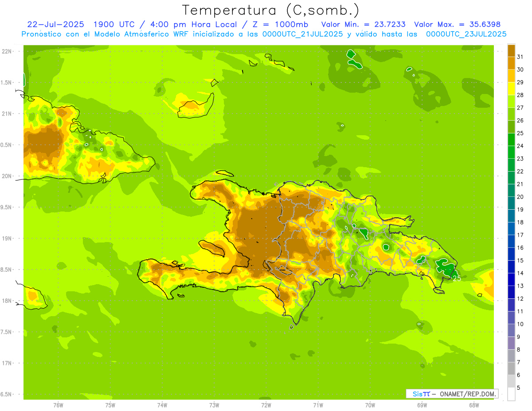The width and height of the screenshot is (532, 411).
Task: Click the green swatch between 25 and 26
Action: (x=512, y=127)
